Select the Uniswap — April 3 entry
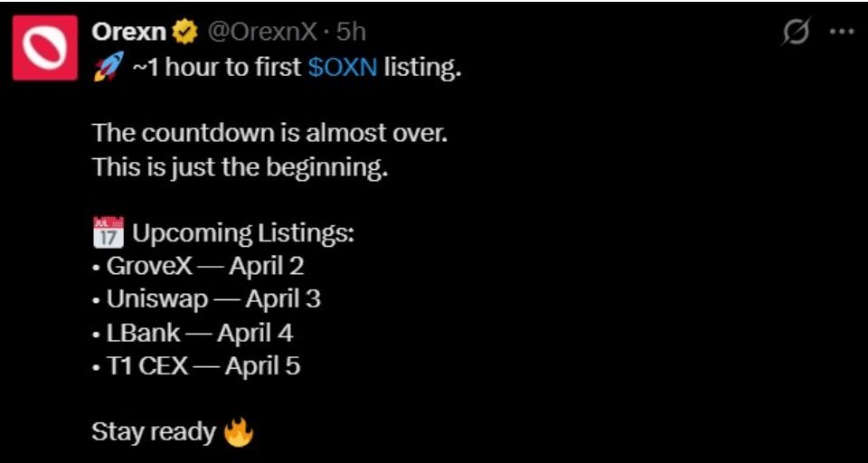The height and width of the screenshot is (463, 868). point(213,299)
